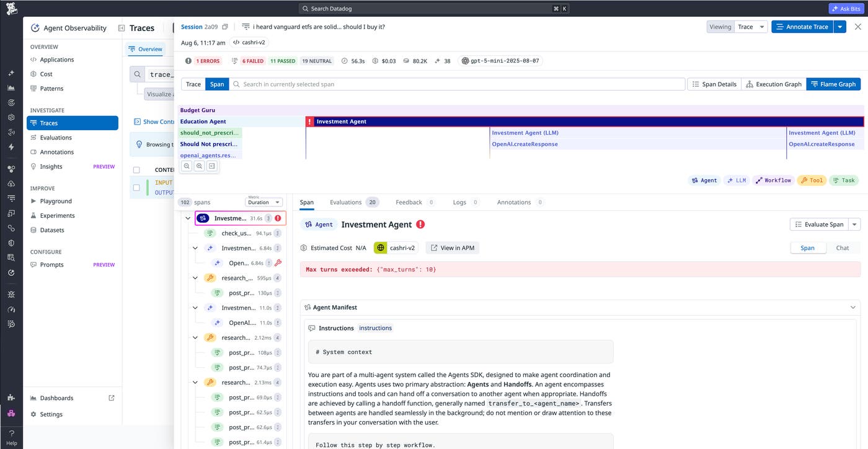Screen dimensions: 868x449
Task: Click the Help question mark icon
Action: tap(11, 433)
